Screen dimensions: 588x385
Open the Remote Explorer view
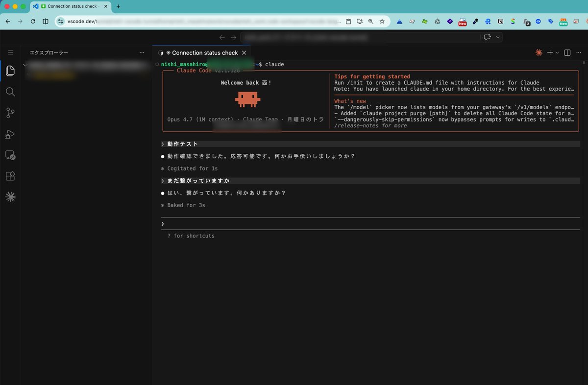pyautogui.click(x=10, y=155)
